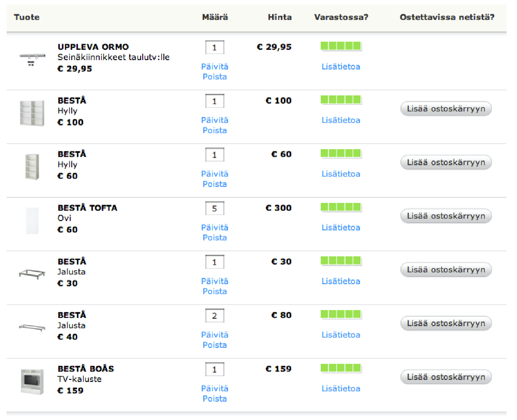The width and height of the screenshot is (517, 420).
Task: Open Lisätietoa for UPPLEVA ORMO stock
Action: click(x=341, y=66)
